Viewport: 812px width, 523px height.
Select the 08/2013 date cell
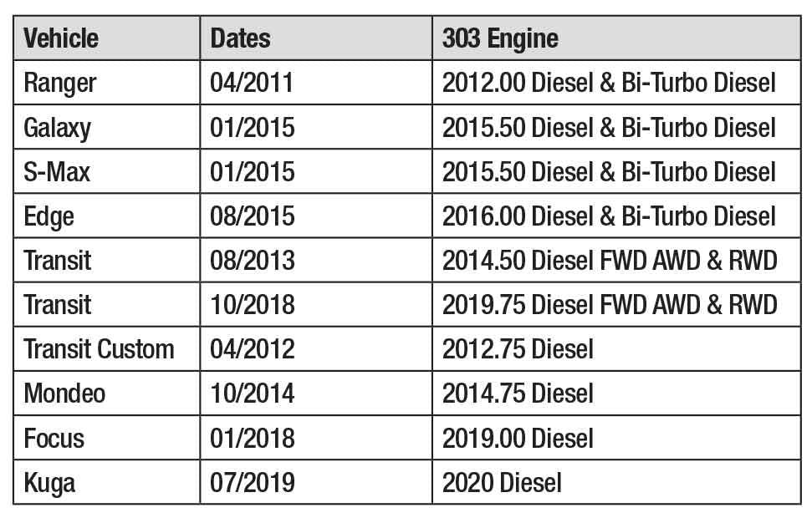(x=253, y=260)
